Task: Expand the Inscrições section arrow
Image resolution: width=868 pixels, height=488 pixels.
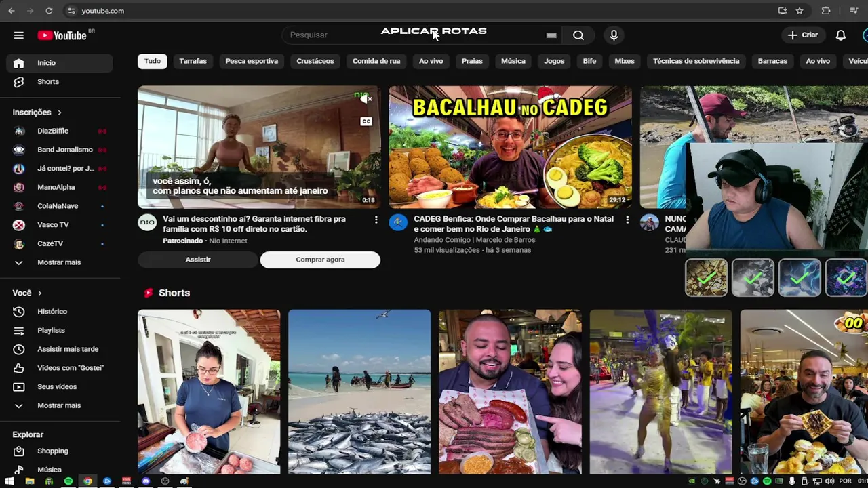Action: (59, 113)
